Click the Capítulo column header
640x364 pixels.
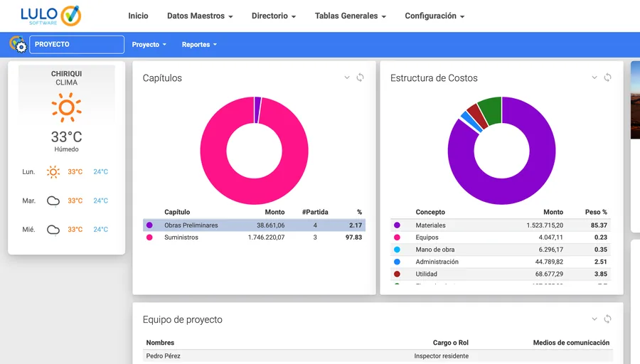coord(177,212)
